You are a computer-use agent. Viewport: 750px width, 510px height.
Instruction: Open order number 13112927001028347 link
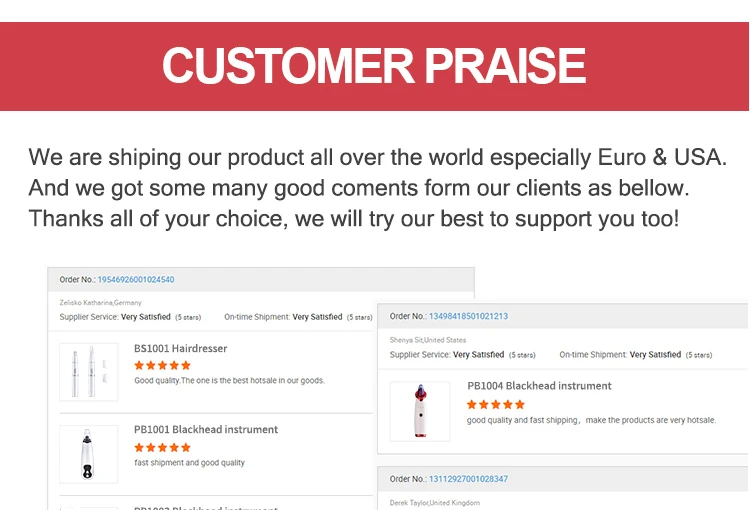click(468, 479)
